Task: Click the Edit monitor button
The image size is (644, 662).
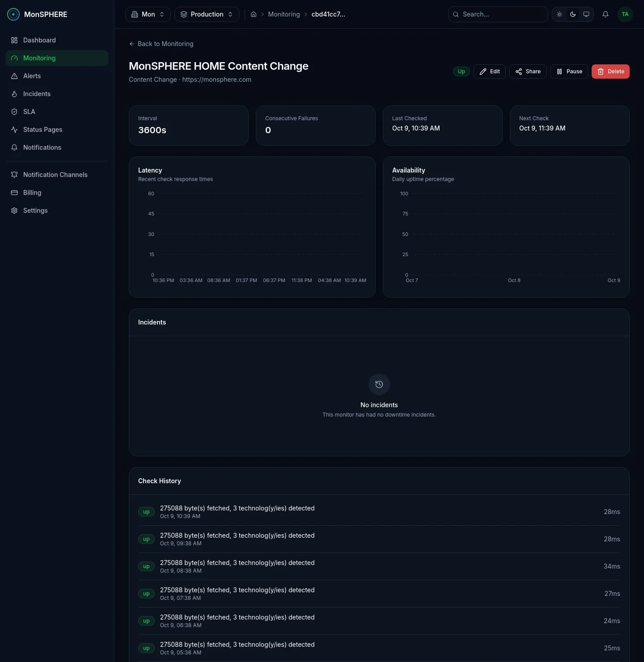Action: (x=490, y=72)
